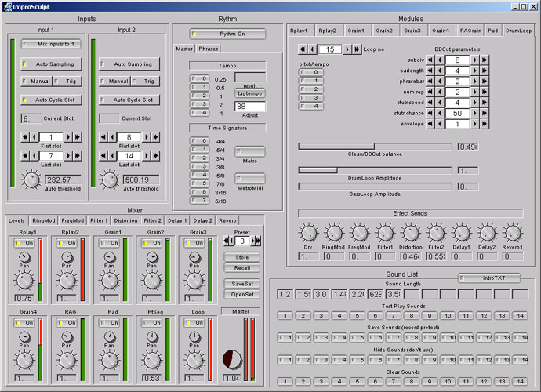Click Mixer Preset double right arrow
This screenshot has width=541, height=392.
pyautogui.click(x=258, y=241)
